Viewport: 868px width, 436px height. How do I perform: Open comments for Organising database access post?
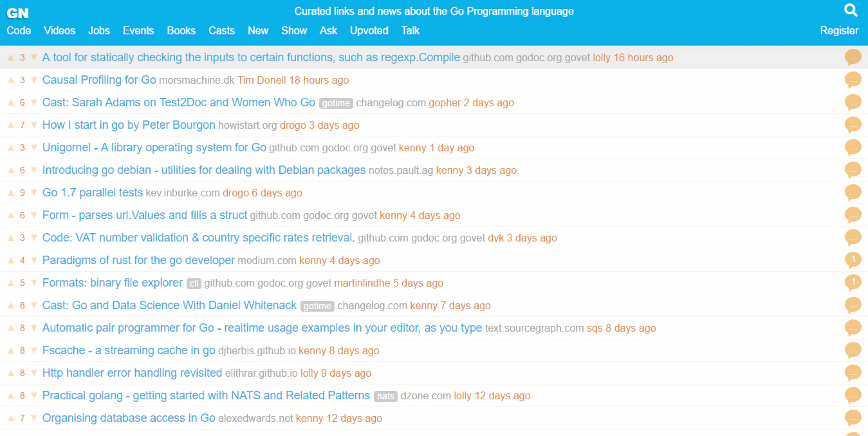click(853, 418)
